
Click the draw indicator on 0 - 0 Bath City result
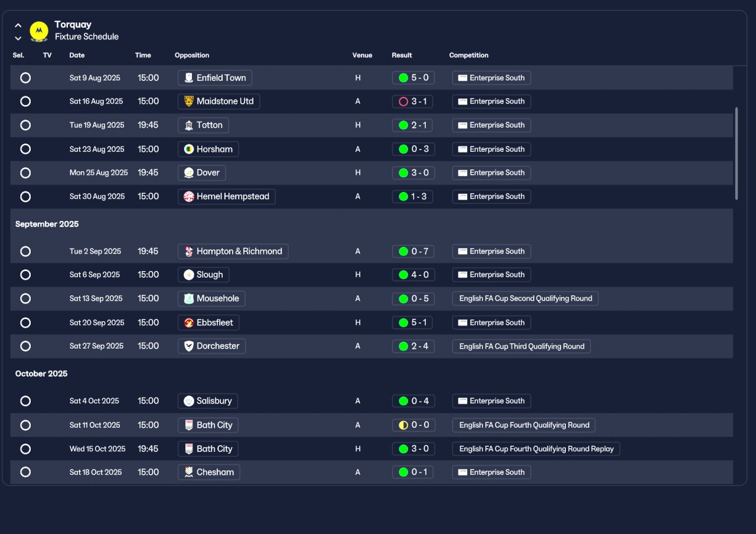click(403, 425)
